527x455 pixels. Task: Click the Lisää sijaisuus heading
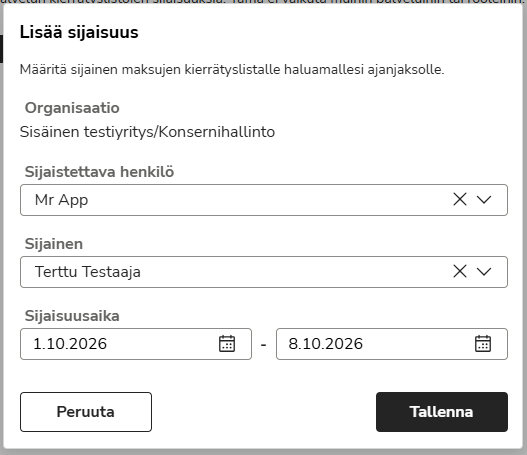[79, 32]
